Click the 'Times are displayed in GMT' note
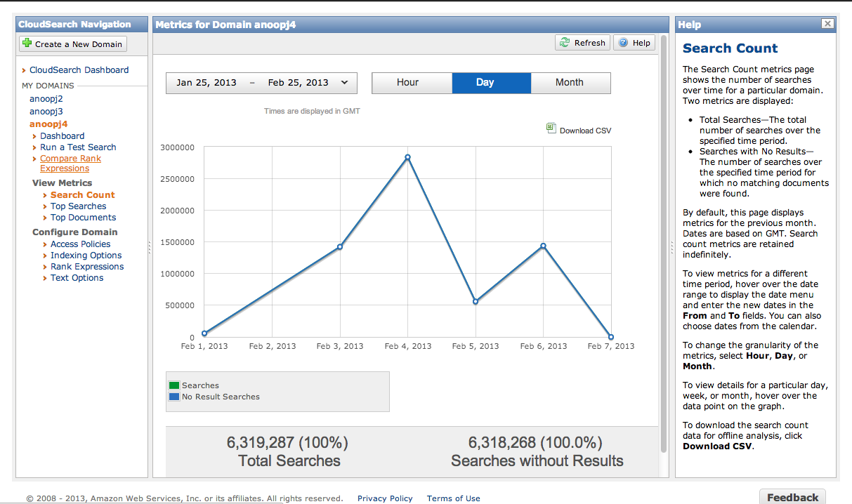The image size is (852, 504). point(312,112)
